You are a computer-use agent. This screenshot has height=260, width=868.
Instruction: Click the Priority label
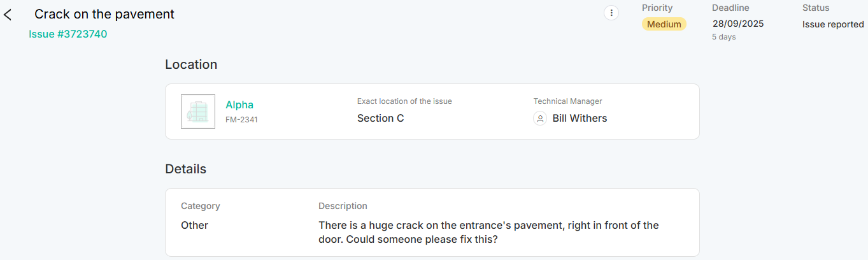point(657,8)
